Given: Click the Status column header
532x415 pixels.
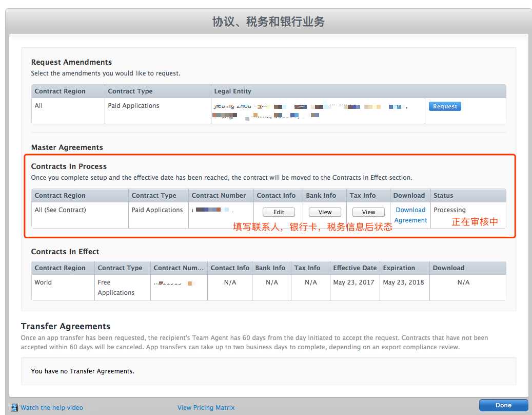Looking at the screenshot, I should click(443, 195).
